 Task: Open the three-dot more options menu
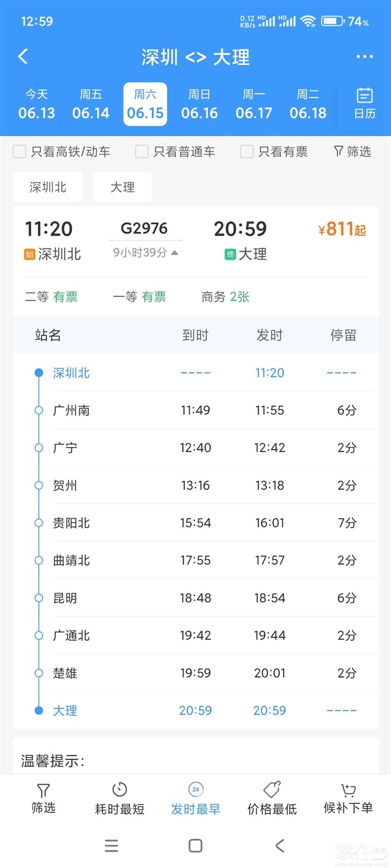[x=364, y=56]
